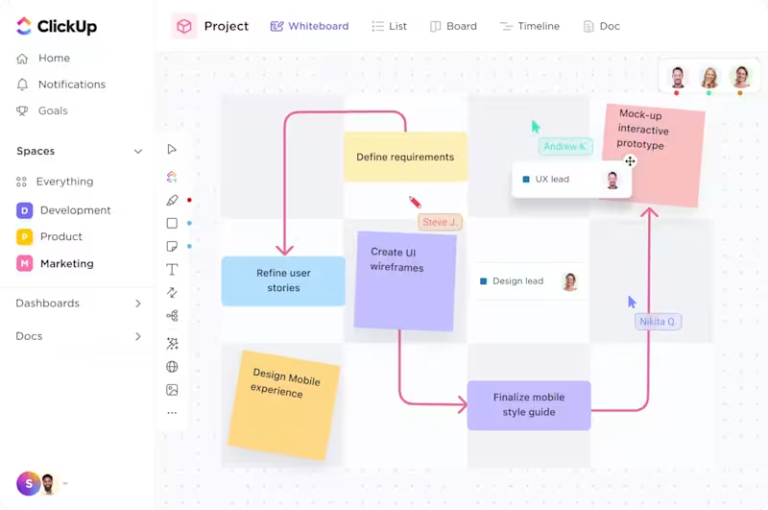Select the Mind map tool icon
The image size is (768, 510).
coord(172,316)
